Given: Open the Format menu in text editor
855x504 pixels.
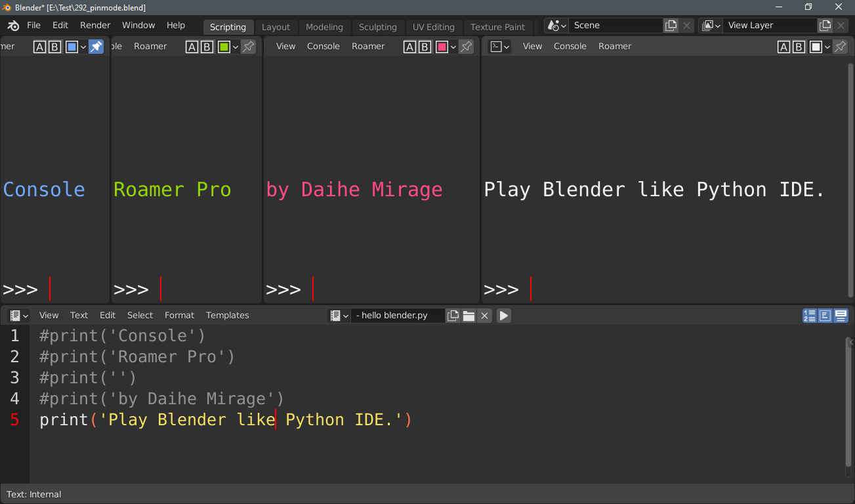Looking at the screenshot, I should pos(179,316).
